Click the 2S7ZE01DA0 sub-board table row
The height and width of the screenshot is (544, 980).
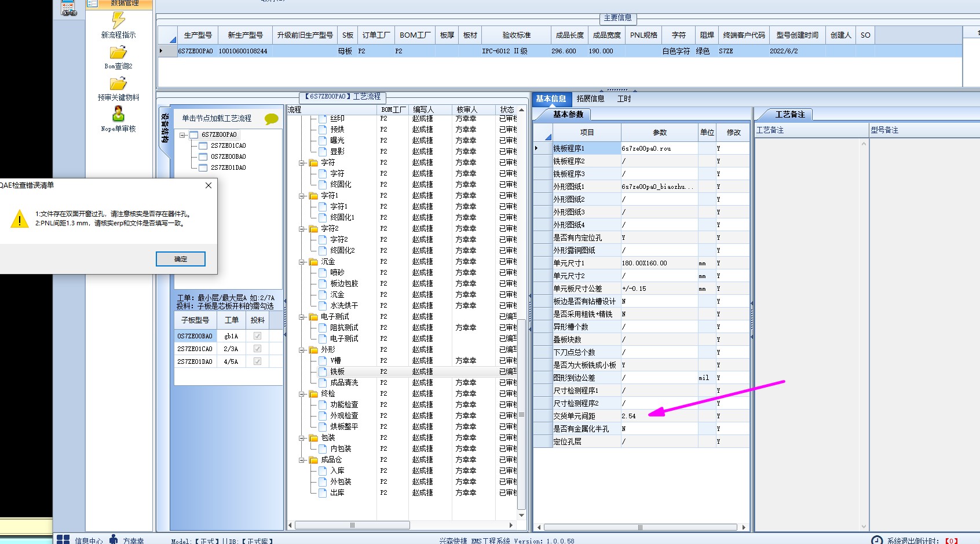[x=229, y=362]
